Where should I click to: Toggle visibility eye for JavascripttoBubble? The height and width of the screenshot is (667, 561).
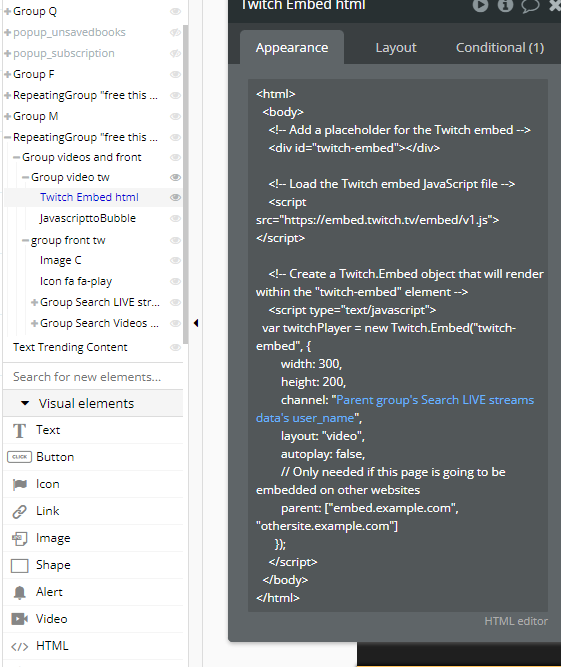tap(175, 218)
